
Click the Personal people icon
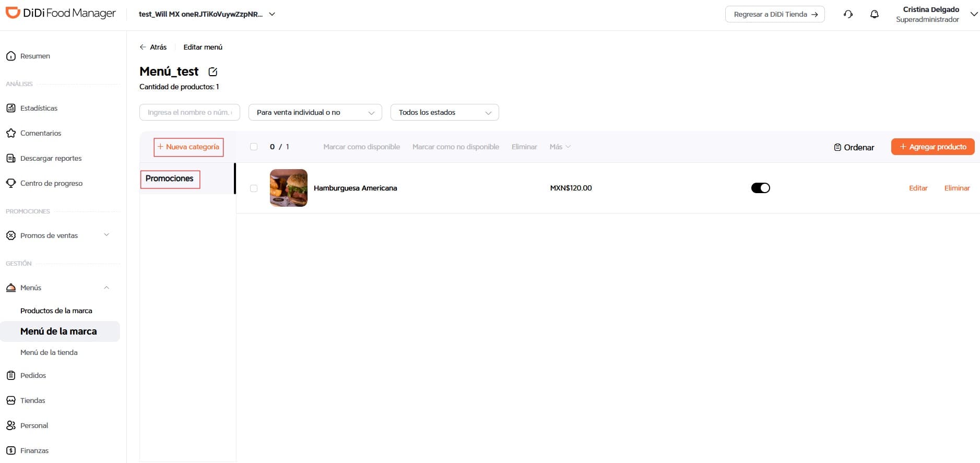(11, 425)
